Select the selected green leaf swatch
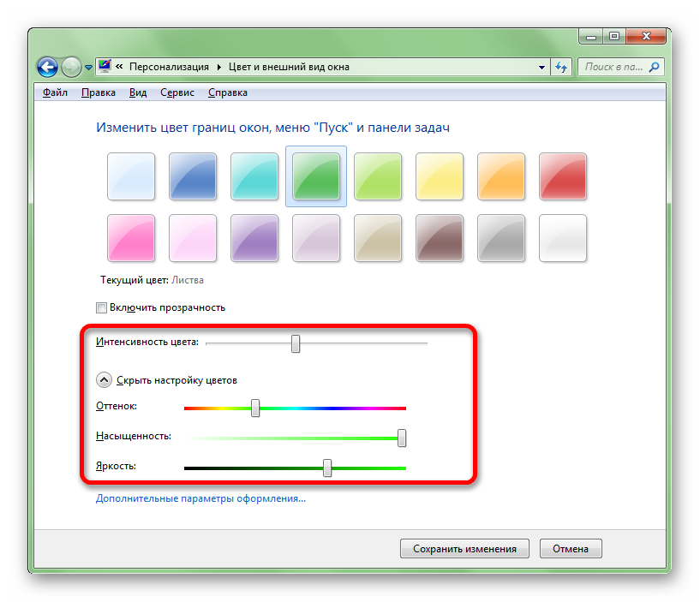This screenshot has width=700, height=602. (x=316, y=176)
